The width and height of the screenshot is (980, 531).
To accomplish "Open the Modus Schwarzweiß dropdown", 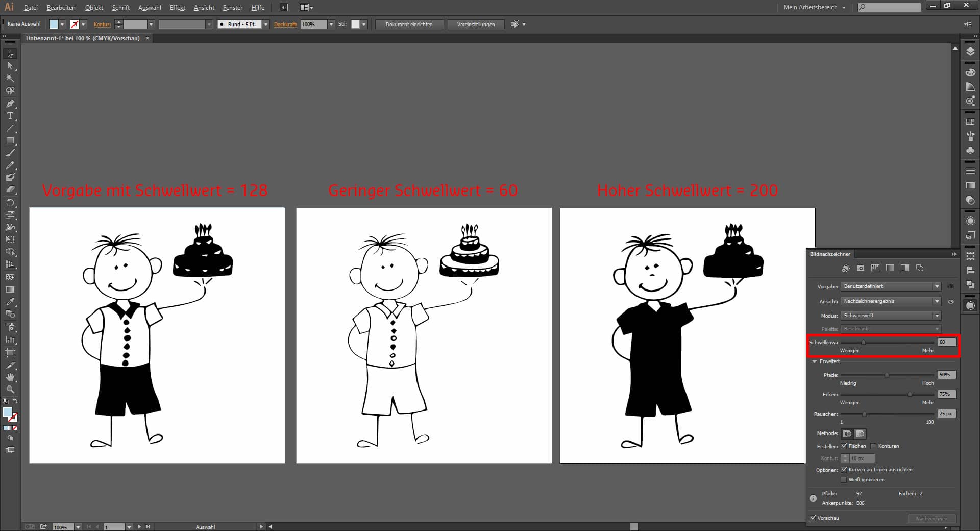I will tap(891, 316).
